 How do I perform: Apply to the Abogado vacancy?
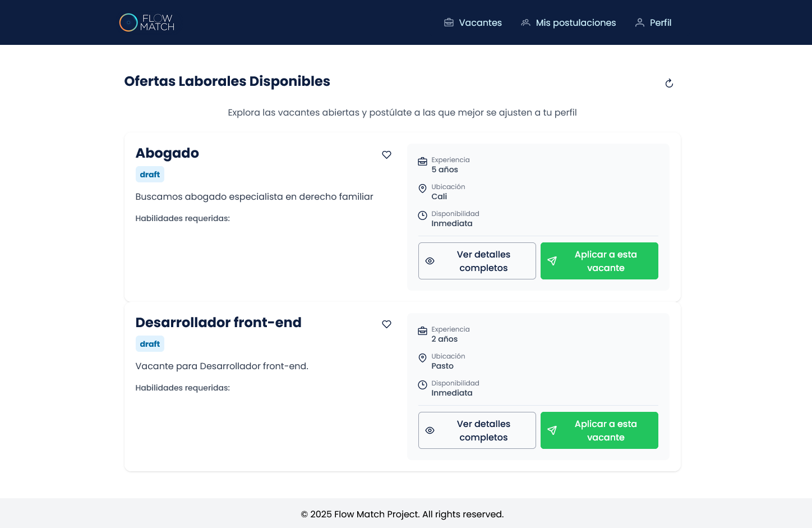(599, 261)
